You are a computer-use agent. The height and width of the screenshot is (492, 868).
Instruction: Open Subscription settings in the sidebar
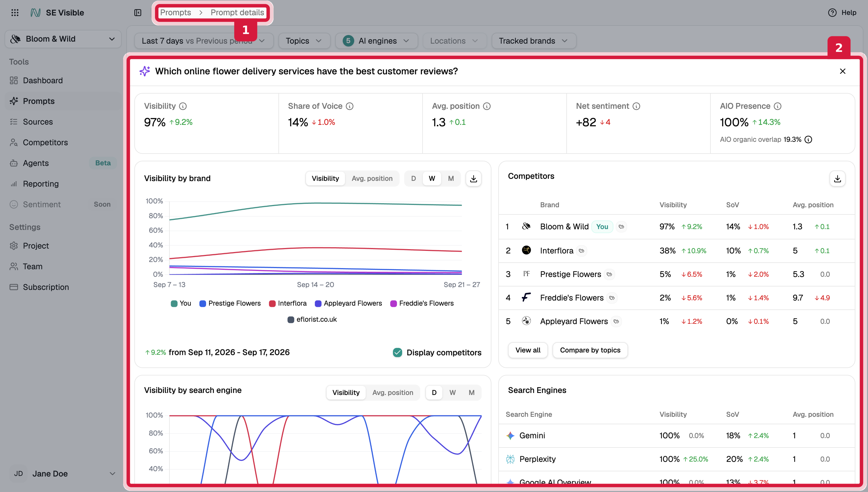[x=63, y=287]
